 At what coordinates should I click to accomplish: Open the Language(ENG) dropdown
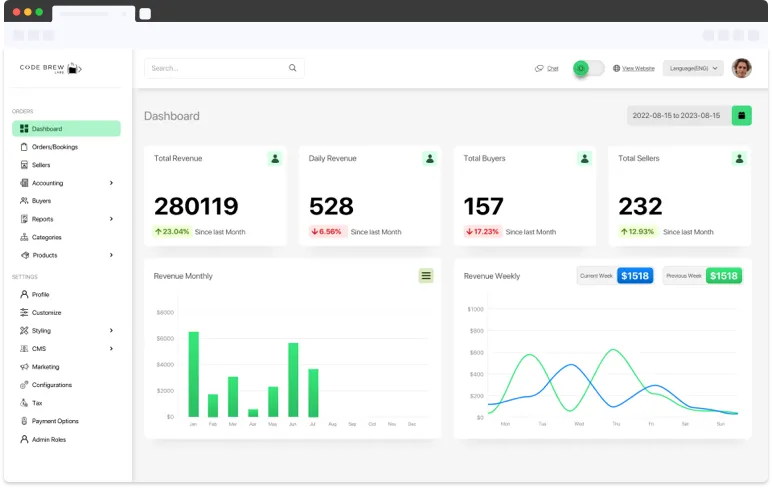[693, 68]
